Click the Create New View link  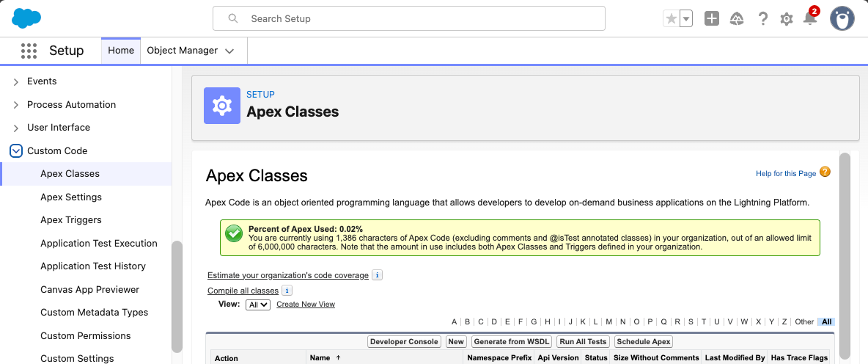pyautogui.click(x=306, y=304)
